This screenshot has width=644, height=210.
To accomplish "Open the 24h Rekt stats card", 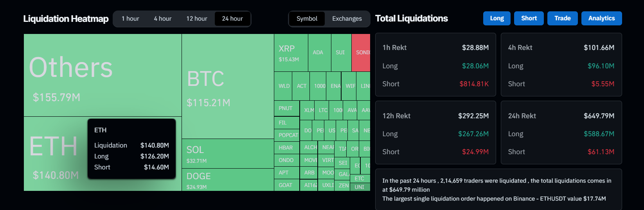I will [x=561, y=133].
